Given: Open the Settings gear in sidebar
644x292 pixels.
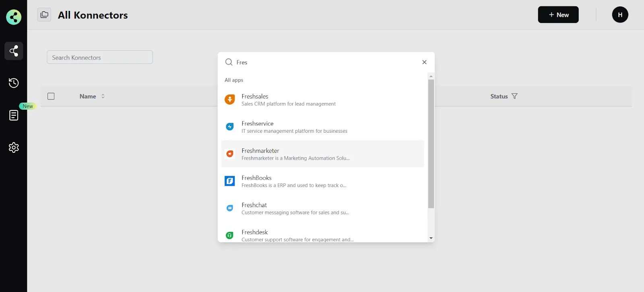Looking at the screenshot, I should [x=14, y=148].
